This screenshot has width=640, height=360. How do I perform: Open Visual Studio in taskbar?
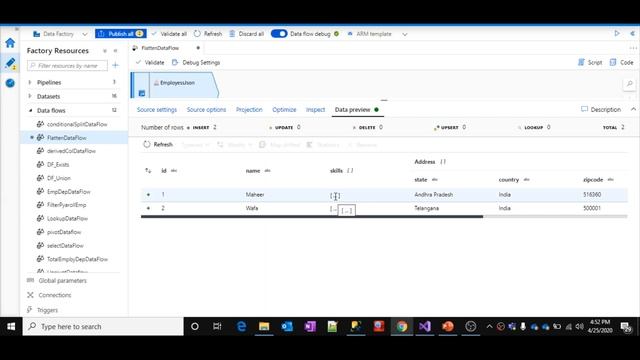tap(425, 327)
